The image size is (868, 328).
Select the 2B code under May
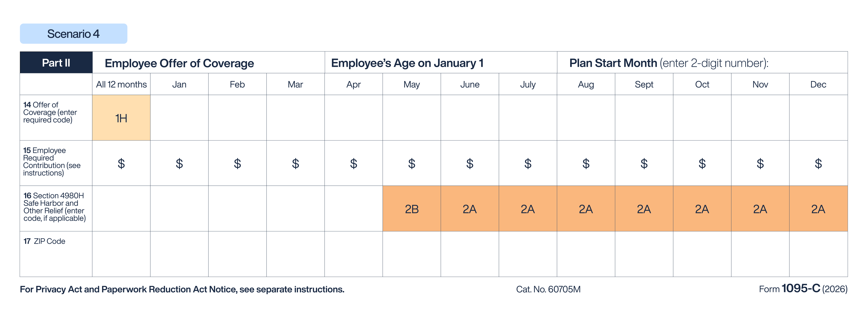click(x=411, y=209)
